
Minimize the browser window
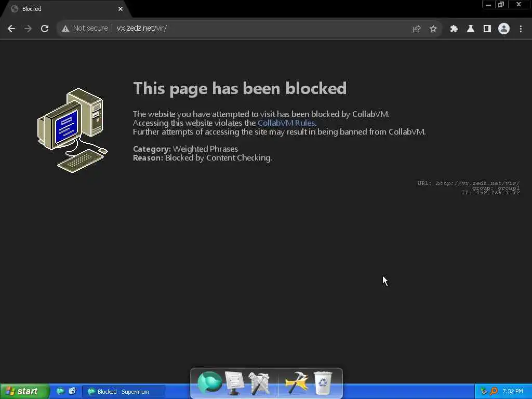click(x=488, y=5)
